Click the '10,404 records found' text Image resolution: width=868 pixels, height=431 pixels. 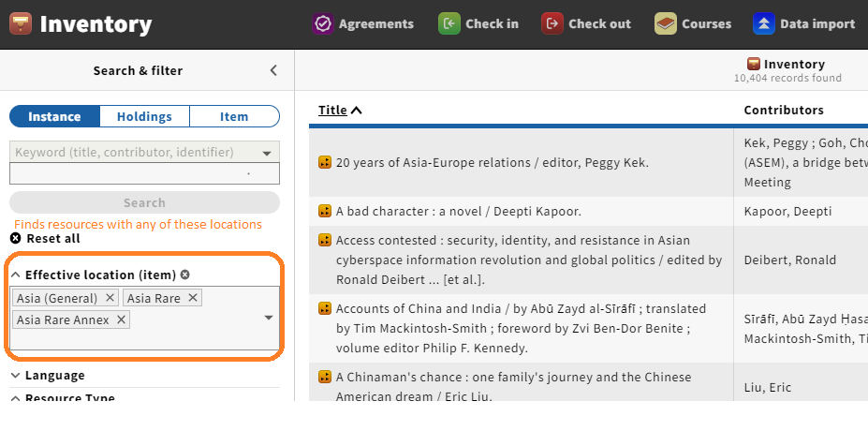point(787,78)
